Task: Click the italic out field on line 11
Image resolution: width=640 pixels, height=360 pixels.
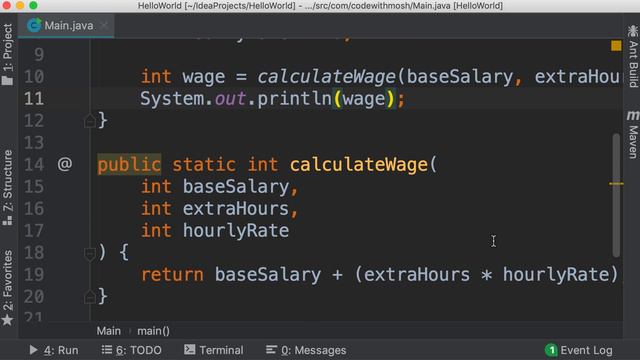Action: tap(230, 99)
